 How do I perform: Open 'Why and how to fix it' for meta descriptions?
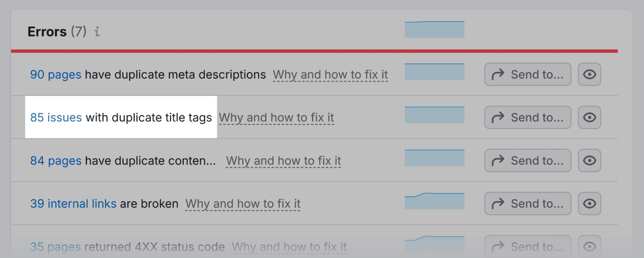click(x=330, y=75)
